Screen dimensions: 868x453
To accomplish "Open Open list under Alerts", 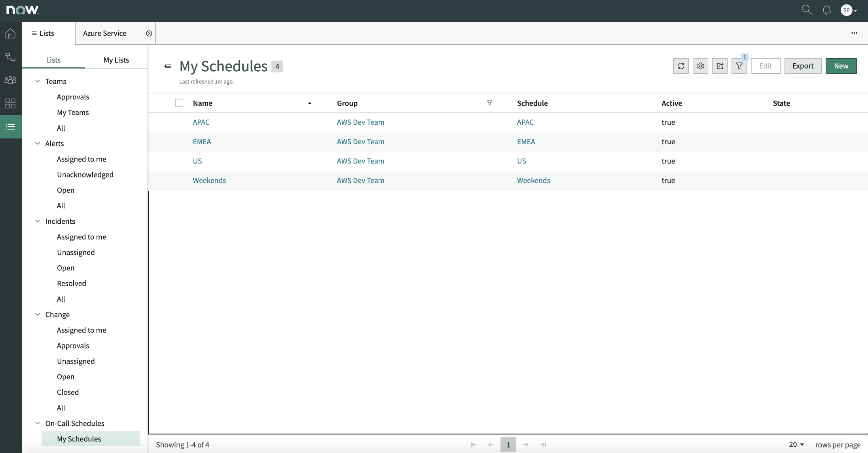I will point(66,190).
